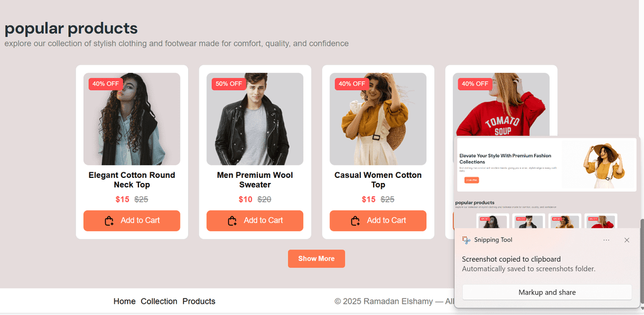Click Markup and share button
This screenshot has height=315, width=644.
point(547,292)
